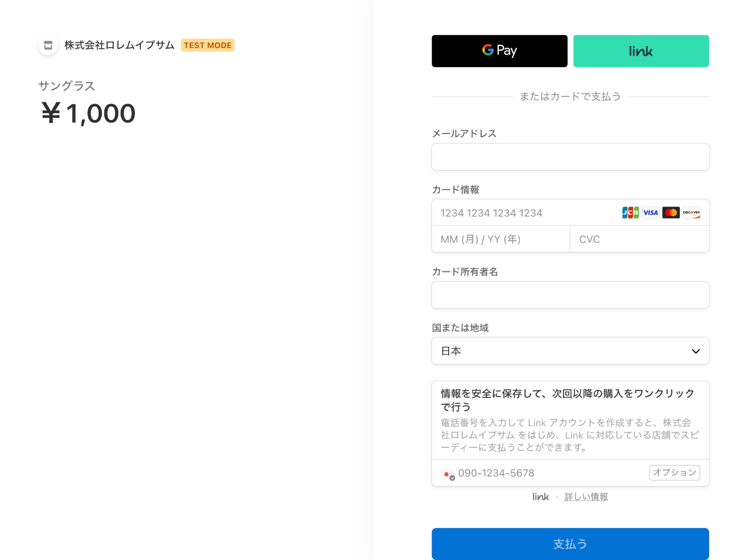747x560 pixels.
Task: Click the JCB card brand icon
Action: click(630, 213)
